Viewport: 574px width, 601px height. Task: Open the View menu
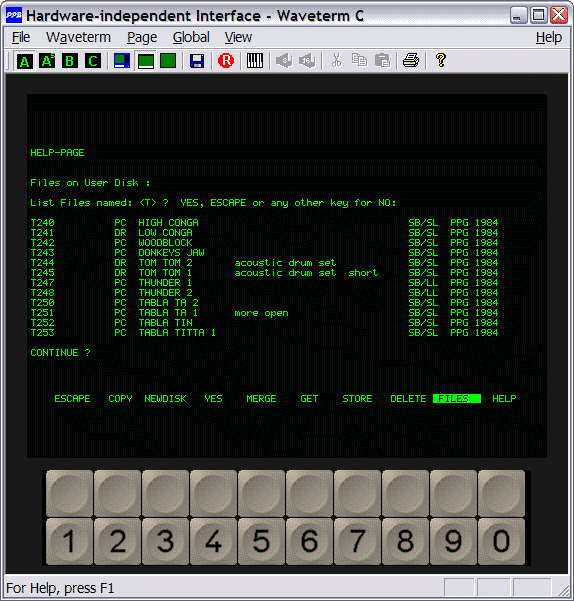(238, 37)
